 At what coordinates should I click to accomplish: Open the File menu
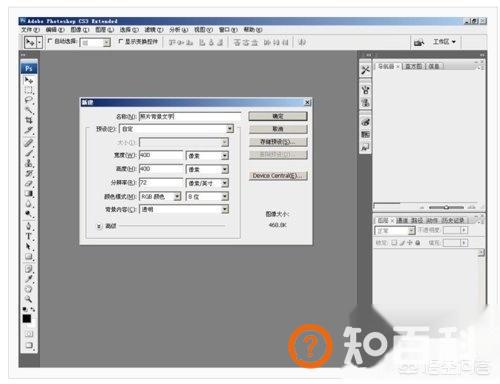coord(30,30)
